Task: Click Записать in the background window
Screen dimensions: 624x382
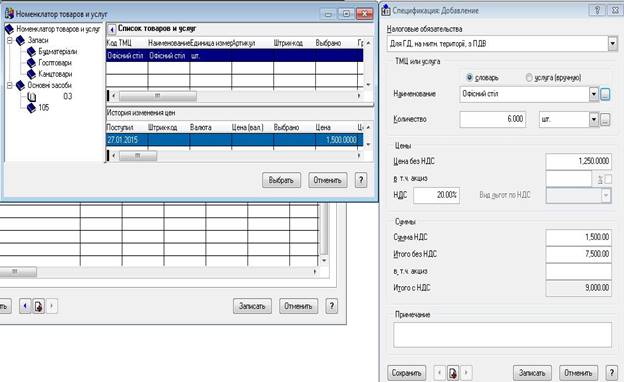Action: (252, 306)
